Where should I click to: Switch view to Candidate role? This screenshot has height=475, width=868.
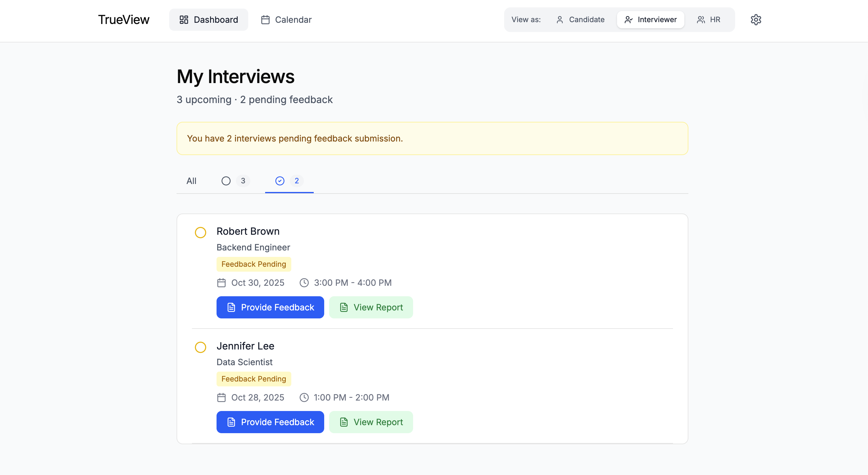point(580,20)
